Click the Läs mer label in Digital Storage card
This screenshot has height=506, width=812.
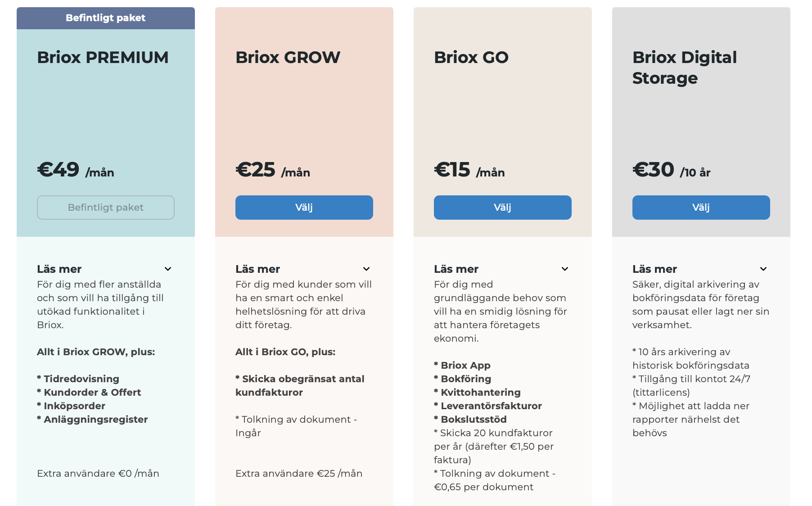click(x=654, y=269)
